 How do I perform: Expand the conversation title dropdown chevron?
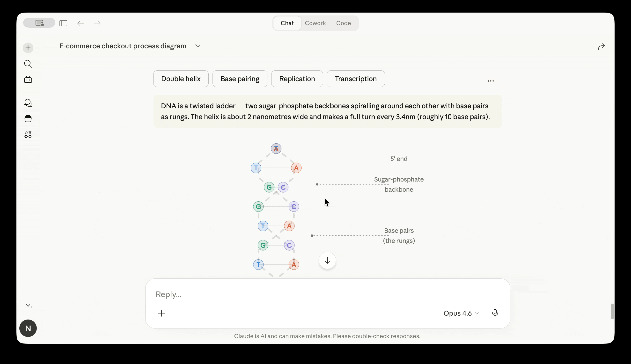click(x=198, y=46)
